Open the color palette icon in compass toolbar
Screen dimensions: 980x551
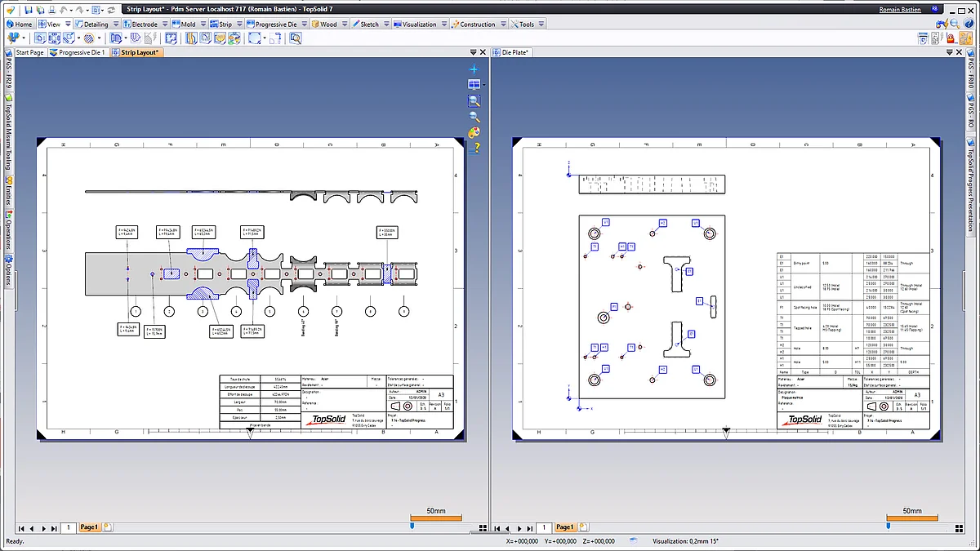[x=474, y=132]
